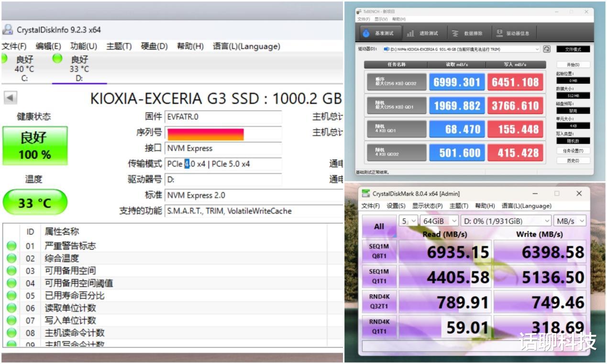This screenshot has height=364, width=607.
Task: Open the 文件(F) menu in TxBENCH
Action: point(364,19)
